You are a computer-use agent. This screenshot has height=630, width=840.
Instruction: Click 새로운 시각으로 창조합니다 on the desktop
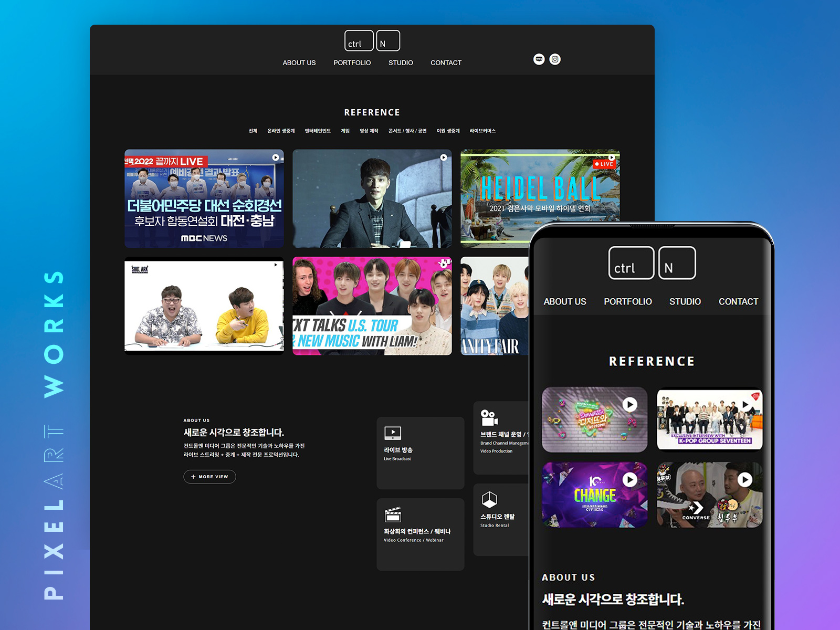coord(234,432)
